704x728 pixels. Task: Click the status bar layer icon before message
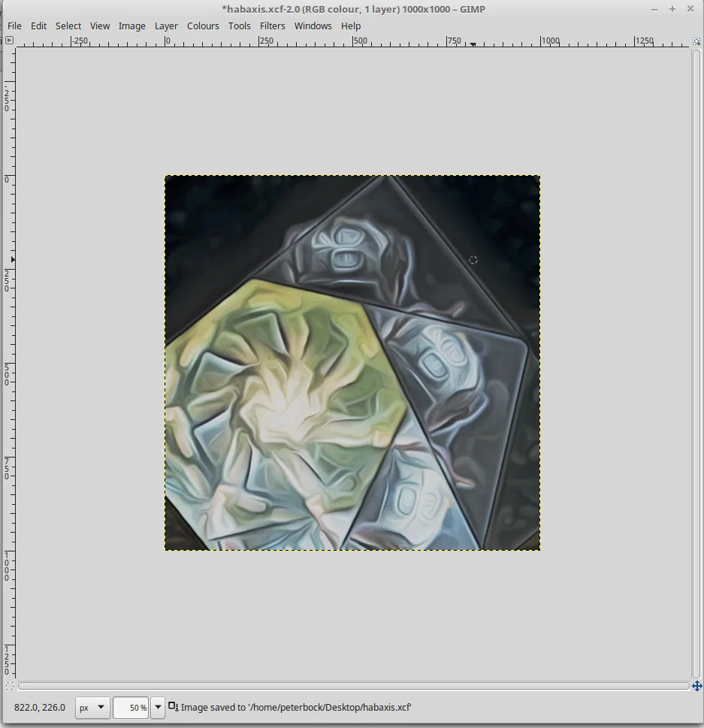point(174,707)
